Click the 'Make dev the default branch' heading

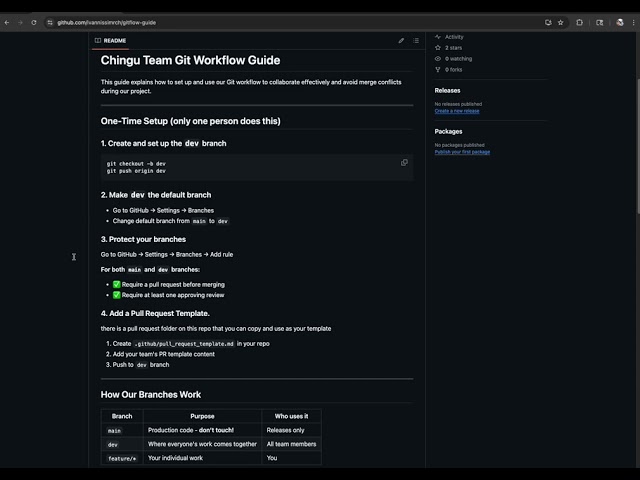click(156, 195)
